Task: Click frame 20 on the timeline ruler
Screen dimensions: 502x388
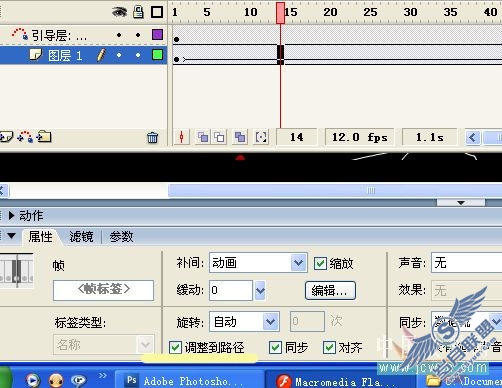Action: [330, 12]
